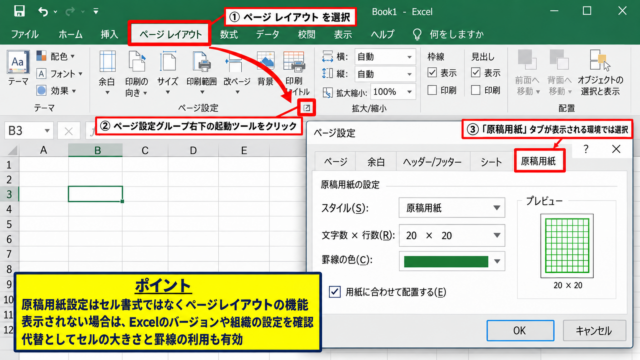Select column D header

click(x=193, y=151)
